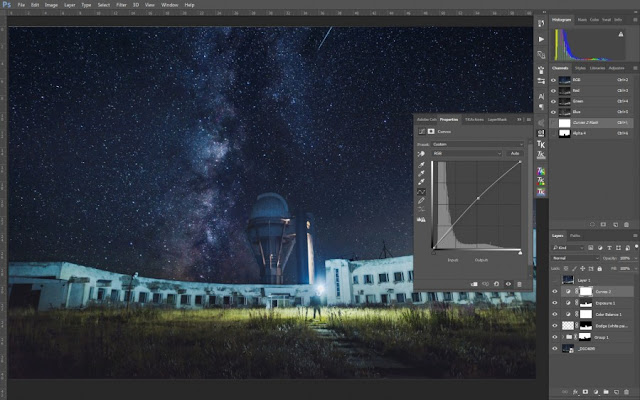Click the histogram clipping warning icon in Curves
The image size is (640, 400).
pyautogui.click(x=421, y=220)
